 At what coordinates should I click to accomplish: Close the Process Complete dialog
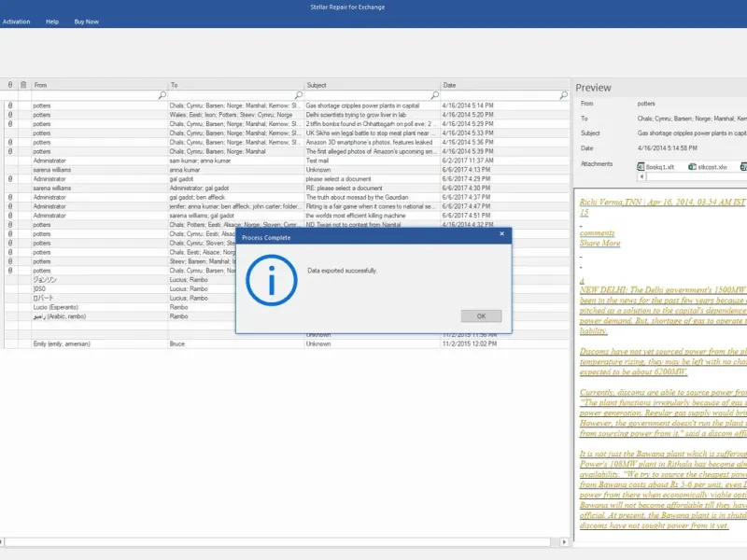[x=501, y=234]
